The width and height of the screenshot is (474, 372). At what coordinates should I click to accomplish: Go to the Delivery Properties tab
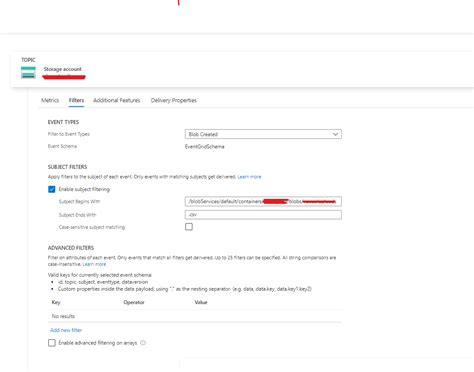174,100
